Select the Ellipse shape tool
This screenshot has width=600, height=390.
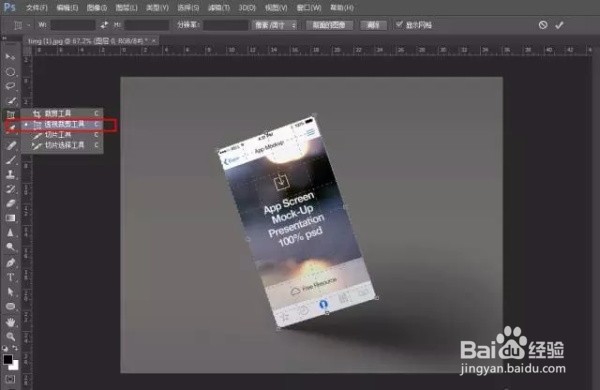[x=10, y=307]
